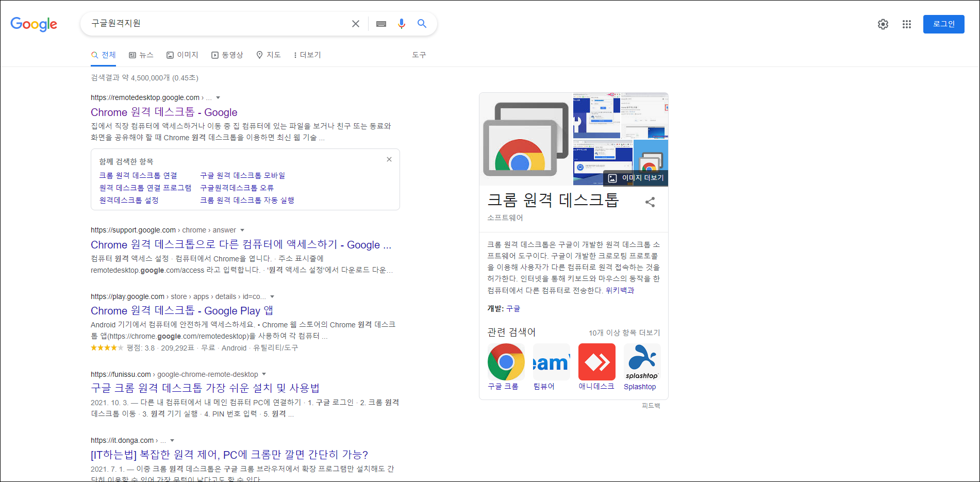Click the blue magnifier search button
This screenshot has width=980, height=482.
click(422, 24)
